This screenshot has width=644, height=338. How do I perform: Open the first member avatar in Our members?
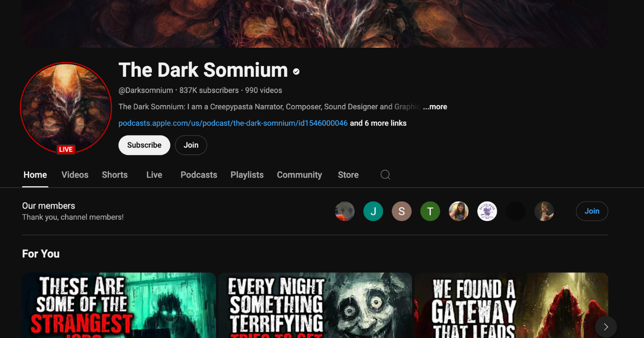tap(345, 211)
